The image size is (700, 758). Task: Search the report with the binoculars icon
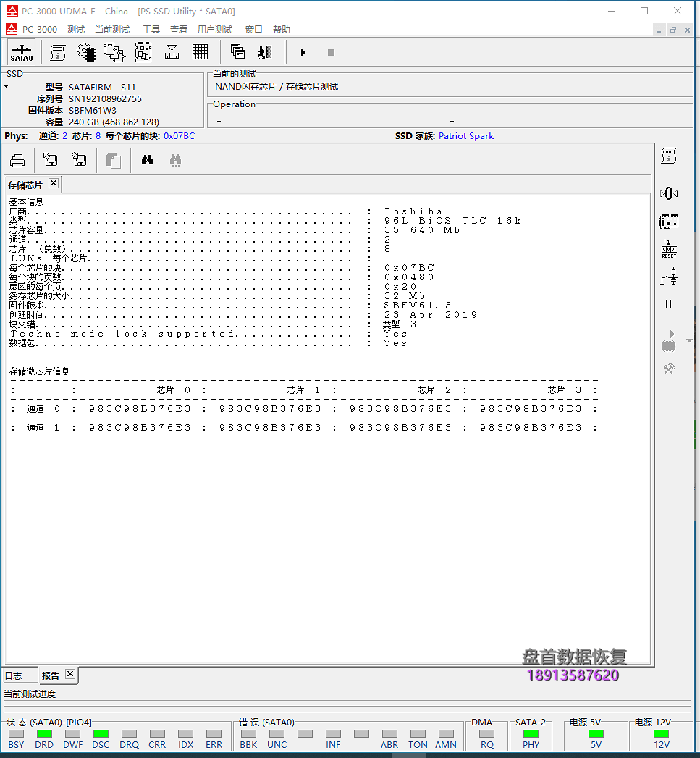148,160
